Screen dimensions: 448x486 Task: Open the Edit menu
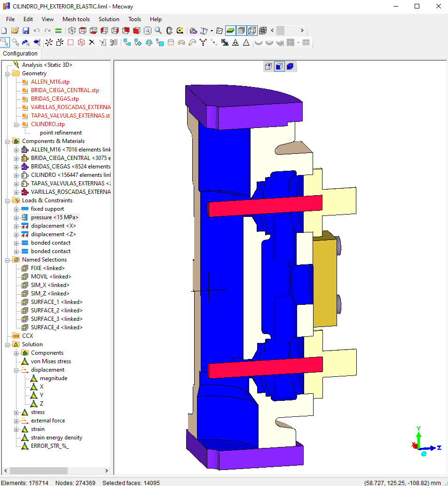tap(28, 19)
